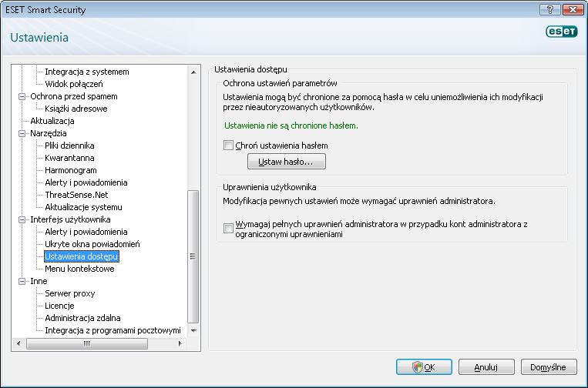Collapse the Inne tree node
This screenshot has width=588, height=388.
[x=22, y=281]
